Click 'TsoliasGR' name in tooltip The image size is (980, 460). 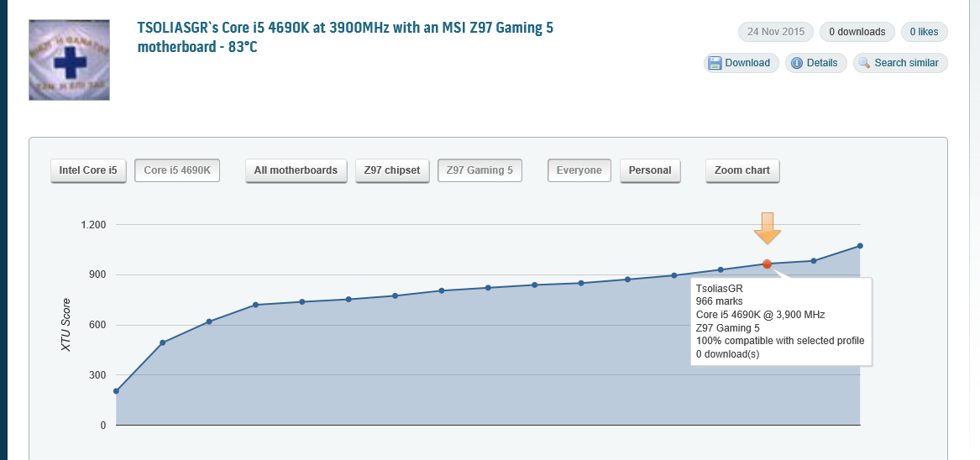[719, 289]
